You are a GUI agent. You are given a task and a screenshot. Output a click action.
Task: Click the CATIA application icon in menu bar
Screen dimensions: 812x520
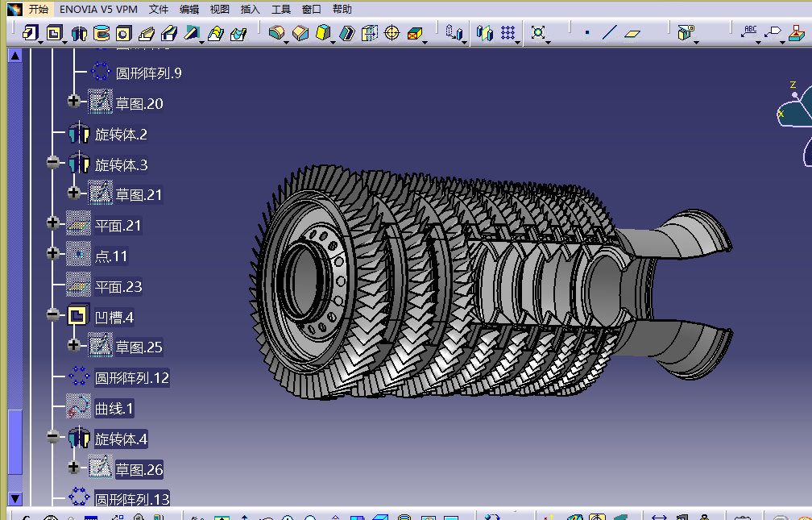14,9
